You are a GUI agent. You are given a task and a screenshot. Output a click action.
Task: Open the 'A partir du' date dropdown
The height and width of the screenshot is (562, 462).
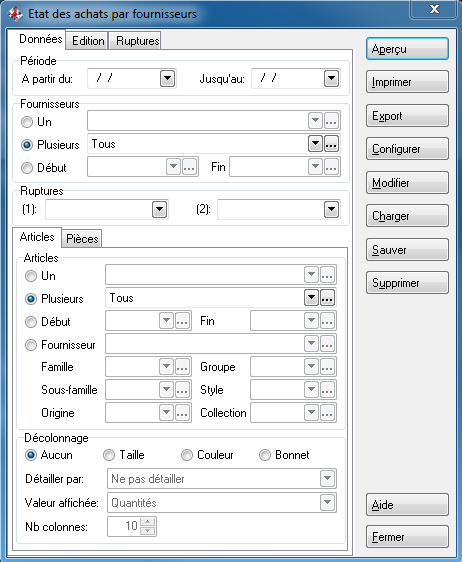point(167,78)
